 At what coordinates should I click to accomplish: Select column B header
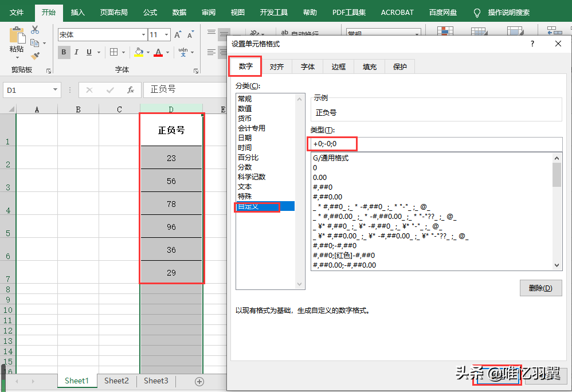[x=78, y=109]
